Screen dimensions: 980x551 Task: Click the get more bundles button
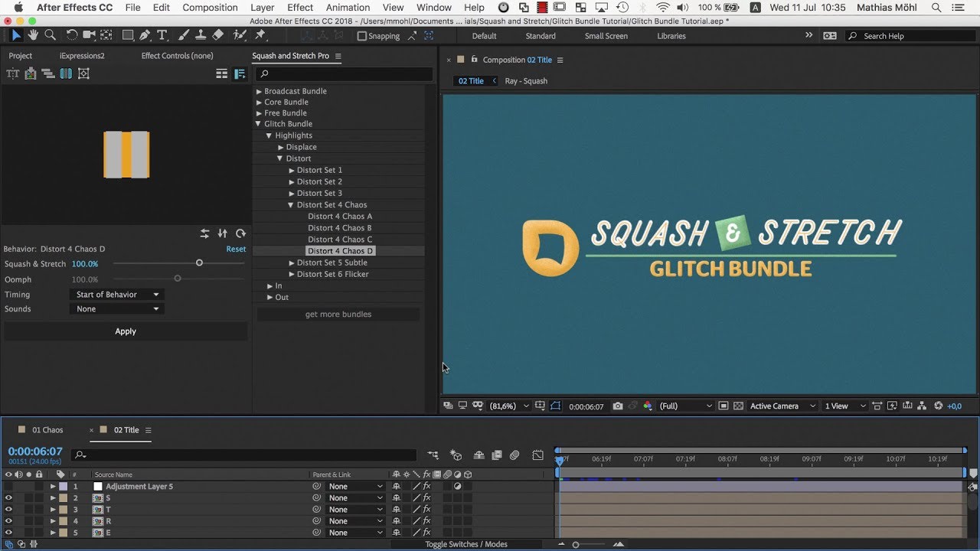pos(338,315)
